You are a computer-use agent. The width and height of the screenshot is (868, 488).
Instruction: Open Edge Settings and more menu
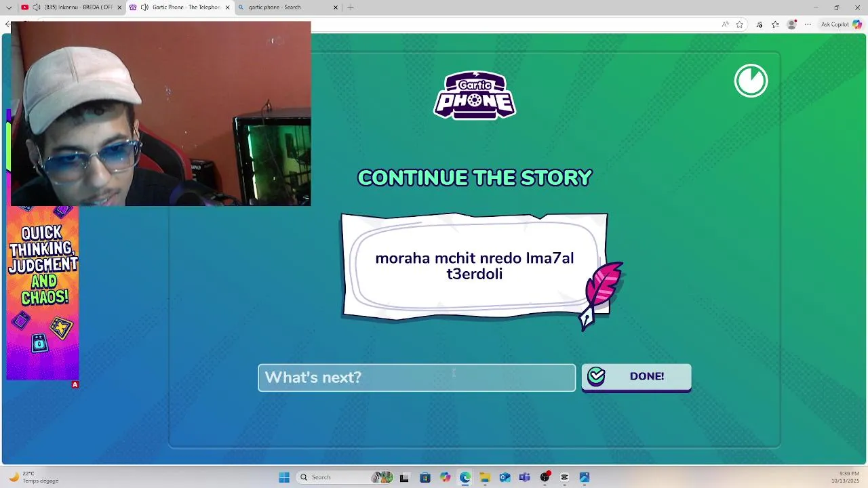[x=808, y=24]
